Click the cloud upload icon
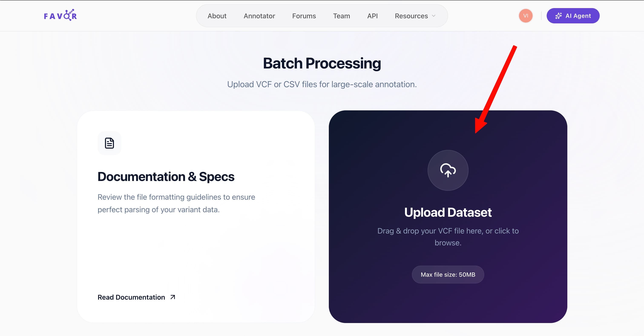 (448, 170)
